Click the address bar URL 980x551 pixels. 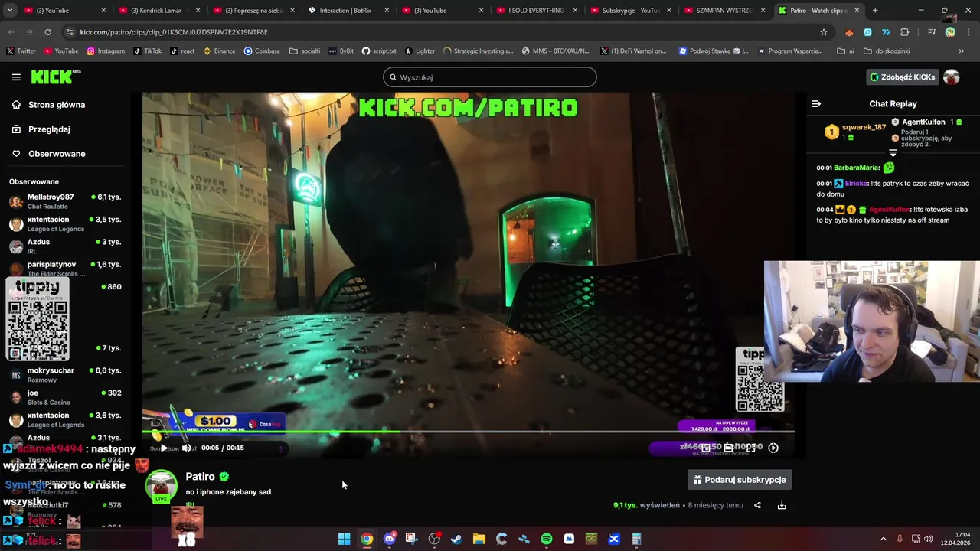tap(174, 32)
